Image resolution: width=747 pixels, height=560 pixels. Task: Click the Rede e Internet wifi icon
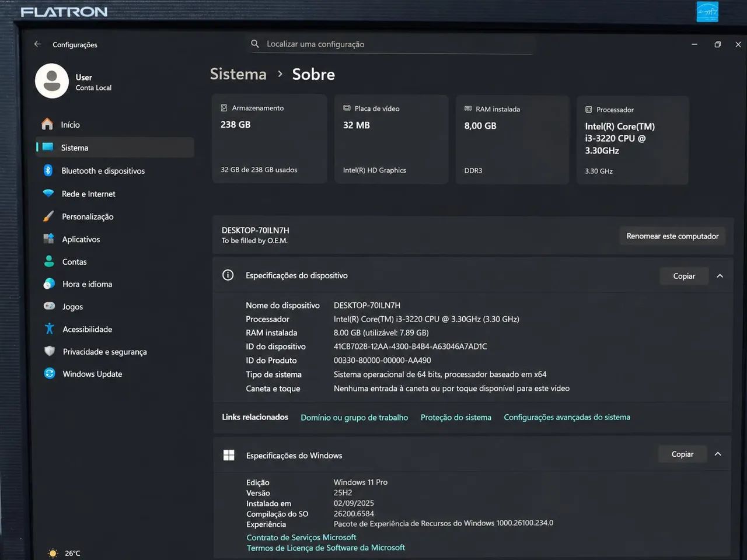pyautogui.click(x=48, y=193)
